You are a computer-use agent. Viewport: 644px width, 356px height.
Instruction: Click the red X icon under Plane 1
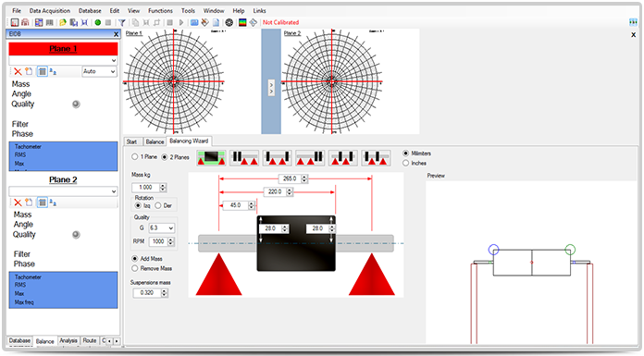[18, 72]
